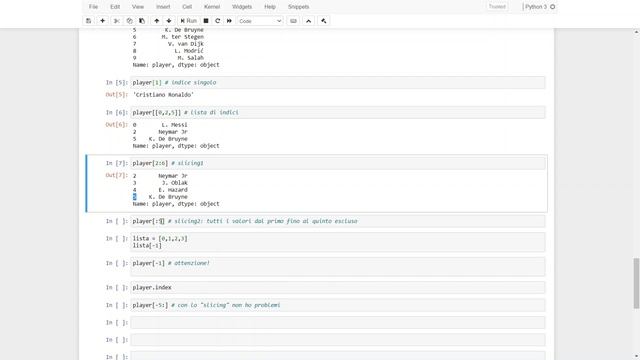Screen dimensions: 640x360
Task: Click the Python 3 kernel indicator circle
Action: click(x=553, y=7)
